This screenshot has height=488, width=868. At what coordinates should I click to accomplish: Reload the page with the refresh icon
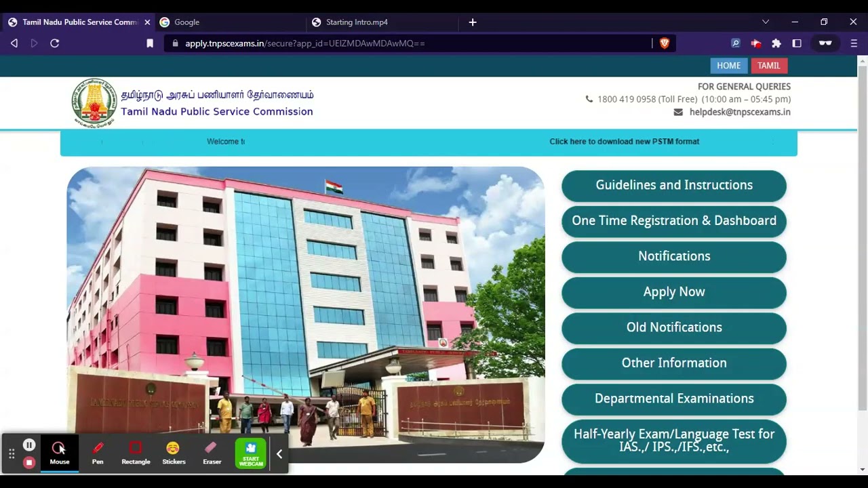tap(55, 43)
